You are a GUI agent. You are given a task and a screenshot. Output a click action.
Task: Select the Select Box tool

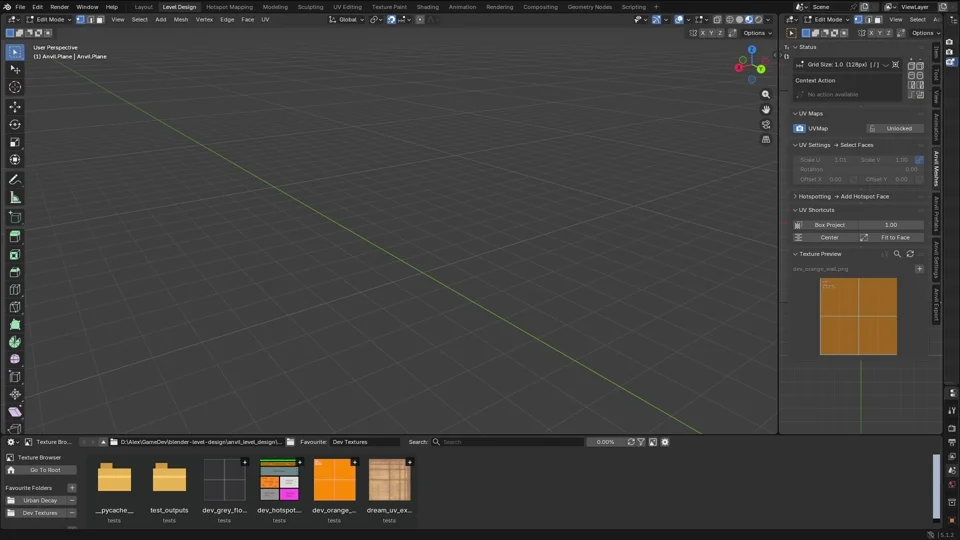pos(15,52)
